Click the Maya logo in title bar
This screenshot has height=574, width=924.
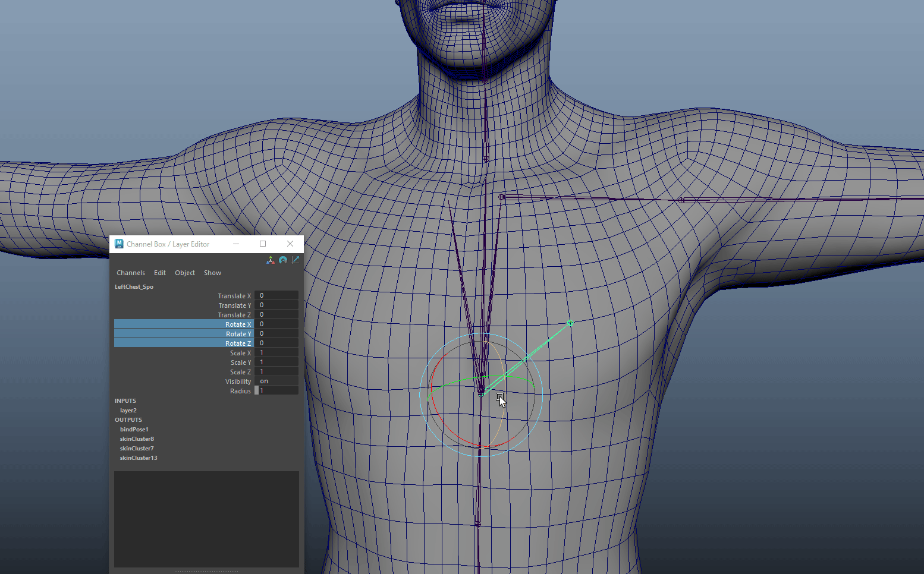tap(119, 244)
